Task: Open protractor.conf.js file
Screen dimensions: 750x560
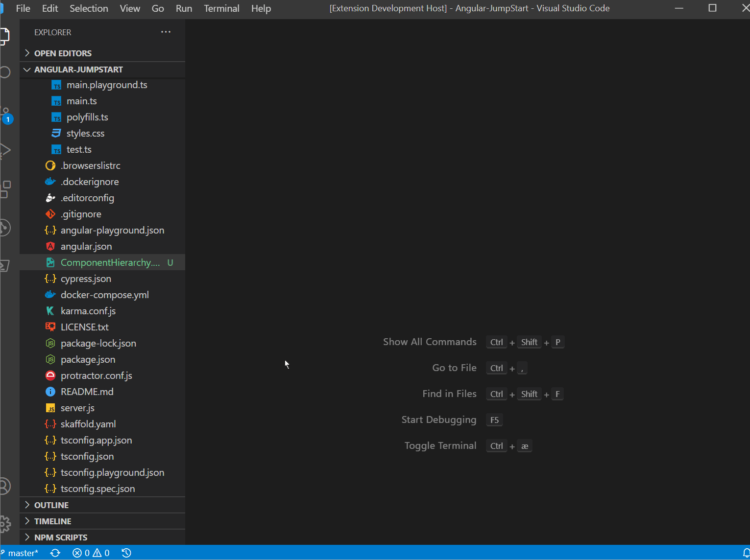Action: pos(102,375)
